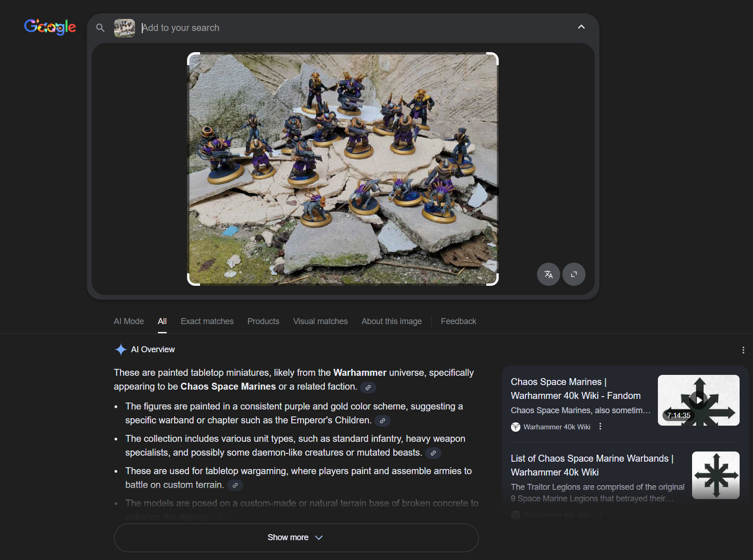Open source link after "Emperor's Children."
This screenshot has width=753, height=560.
point(382,421)
